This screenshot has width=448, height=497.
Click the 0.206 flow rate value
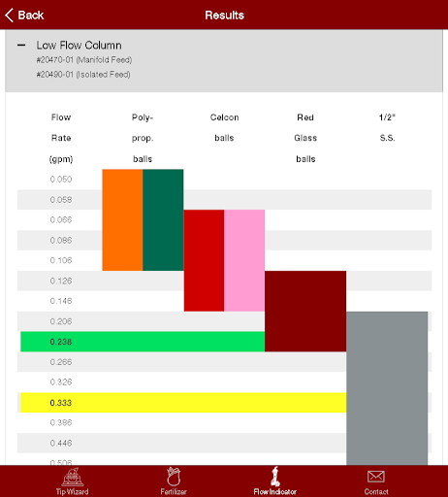(x=61, y=321)
